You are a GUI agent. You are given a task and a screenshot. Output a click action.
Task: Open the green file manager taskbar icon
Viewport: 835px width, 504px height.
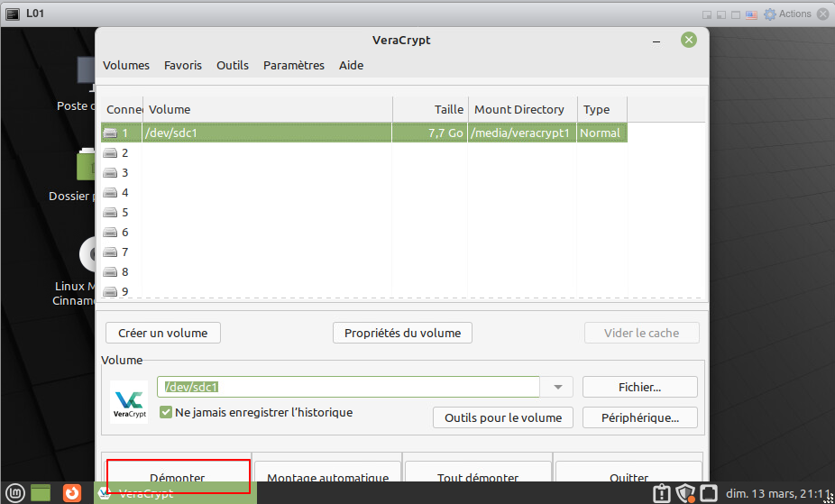coord(41,492)
